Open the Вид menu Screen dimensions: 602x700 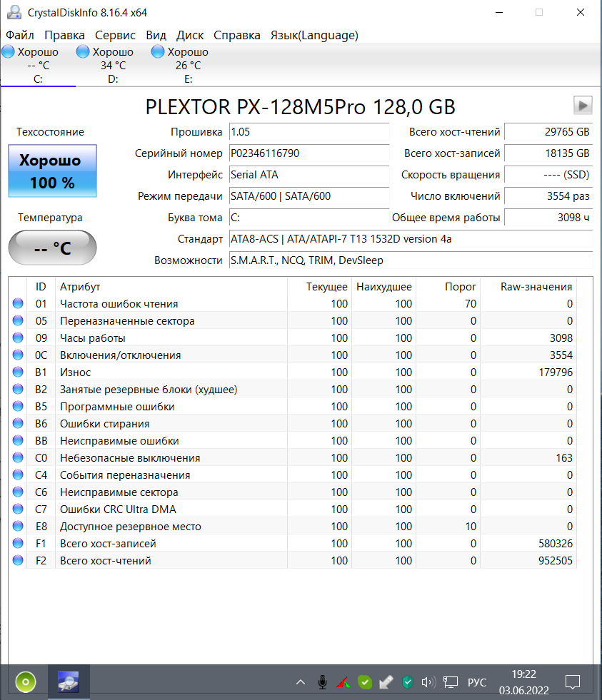coord(156,35)
